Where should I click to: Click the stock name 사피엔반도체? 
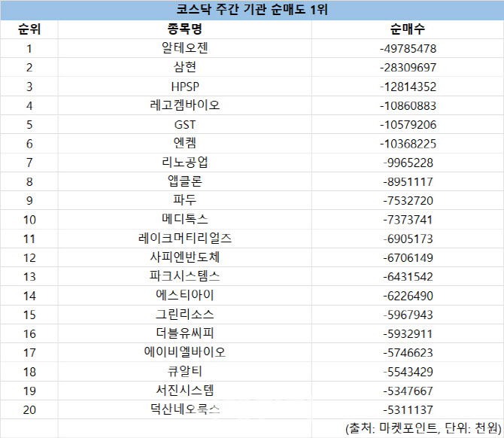(x=185, y=257)
